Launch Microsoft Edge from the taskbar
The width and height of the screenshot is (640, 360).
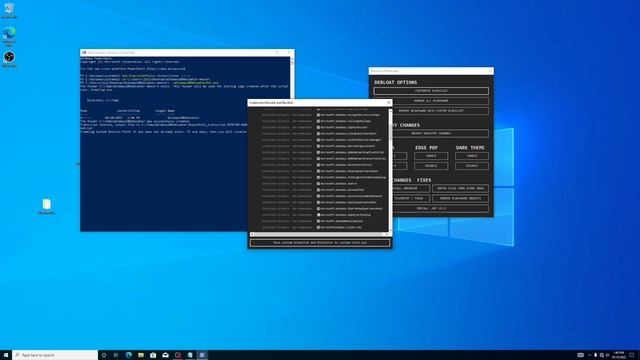coord(129,355)
